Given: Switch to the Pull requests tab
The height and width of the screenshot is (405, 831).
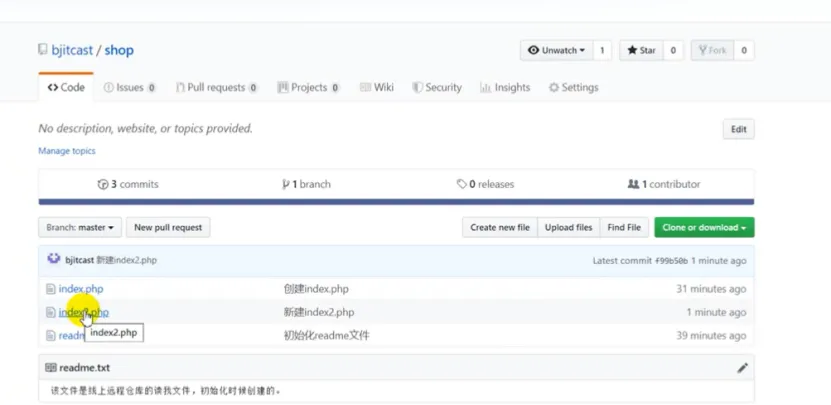Looking at the screenshot, I should (217, 87).
